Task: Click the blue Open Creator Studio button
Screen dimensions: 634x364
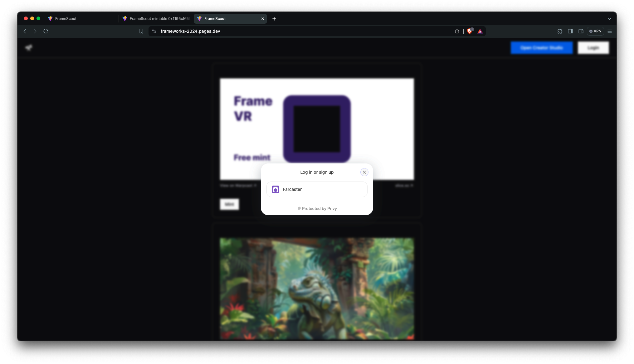Action: [542, 48]
